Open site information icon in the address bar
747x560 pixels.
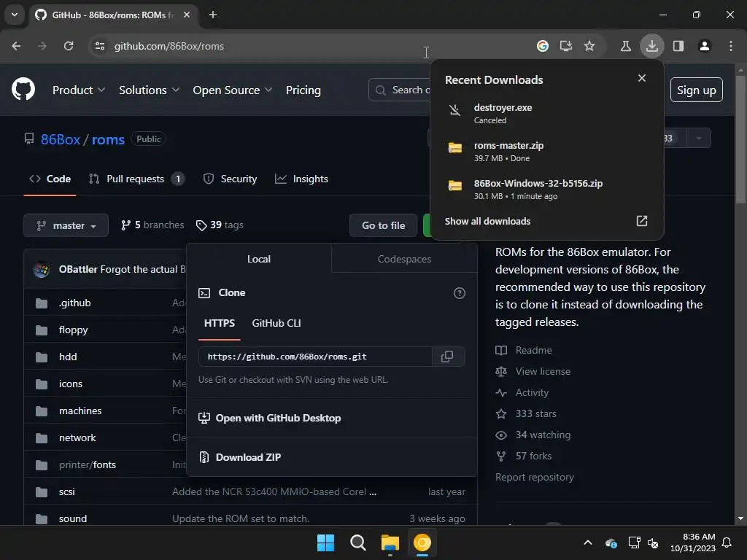[x=100, y=46]
